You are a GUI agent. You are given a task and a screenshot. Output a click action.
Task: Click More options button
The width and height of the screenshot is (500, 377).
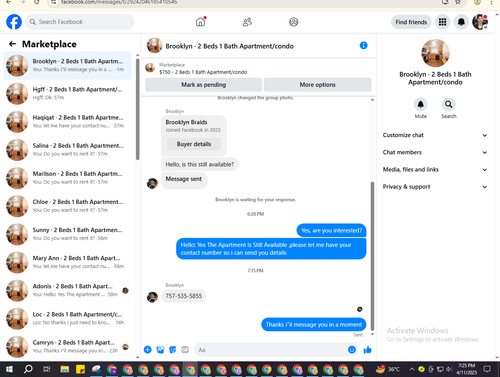pyautogui.click(x=317, y=85)
